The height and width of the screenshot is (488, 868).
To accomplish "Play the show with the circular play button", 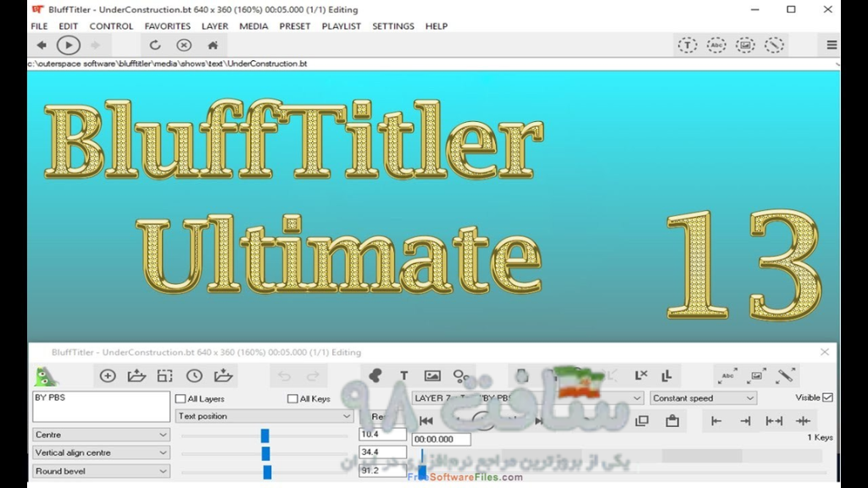I will coord(69,46).
